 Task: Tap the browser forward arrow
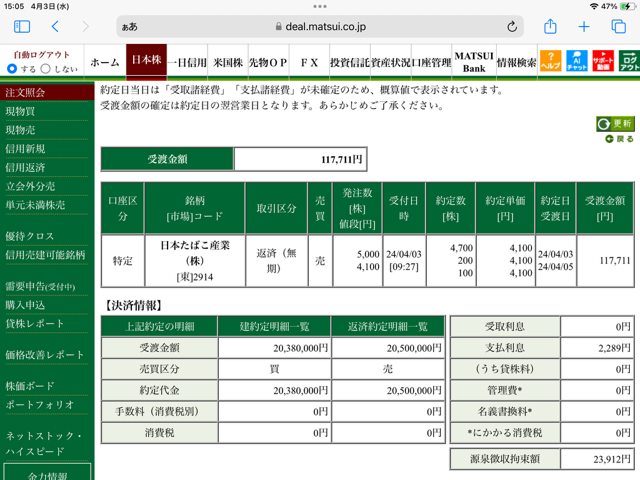point(85,27)
